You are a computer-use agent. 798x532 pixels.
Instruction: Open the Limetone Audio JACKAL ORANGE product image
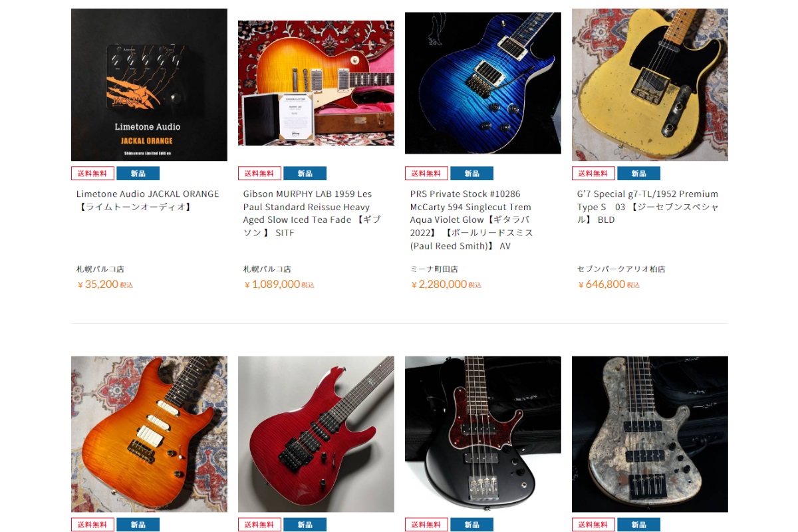tap(149, 84)
